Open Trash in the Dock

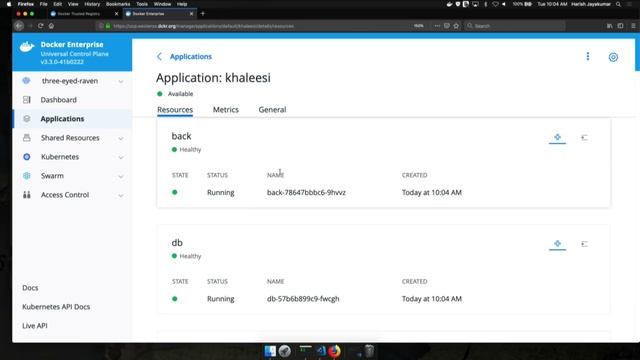(x=369, y=351)
